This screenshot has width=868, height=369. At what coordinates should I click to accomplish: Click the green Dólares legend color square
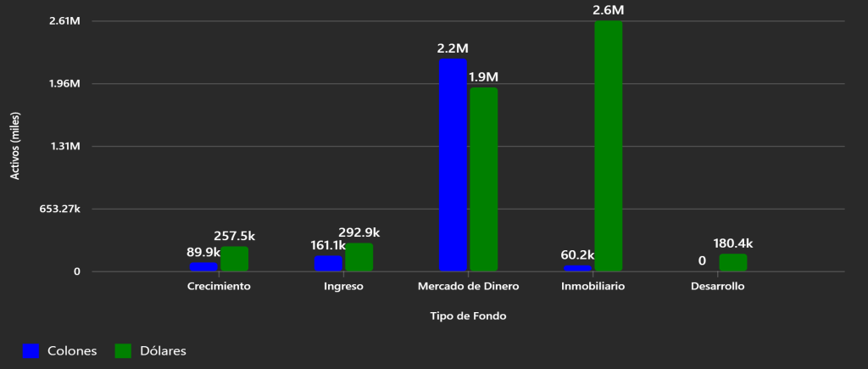[x=124, y=351]
